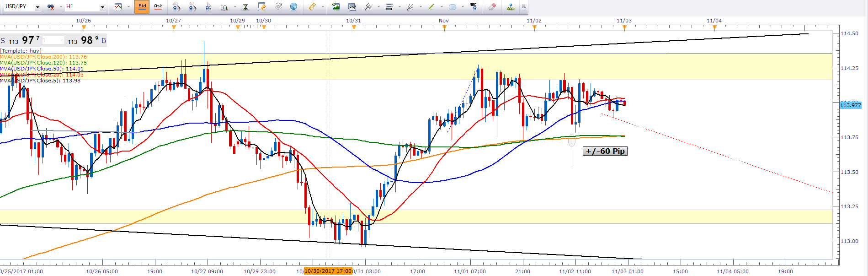Viewport: 868px width, 276px height.
Task: Select the ellipse shape tool
Action: point(452,6)
